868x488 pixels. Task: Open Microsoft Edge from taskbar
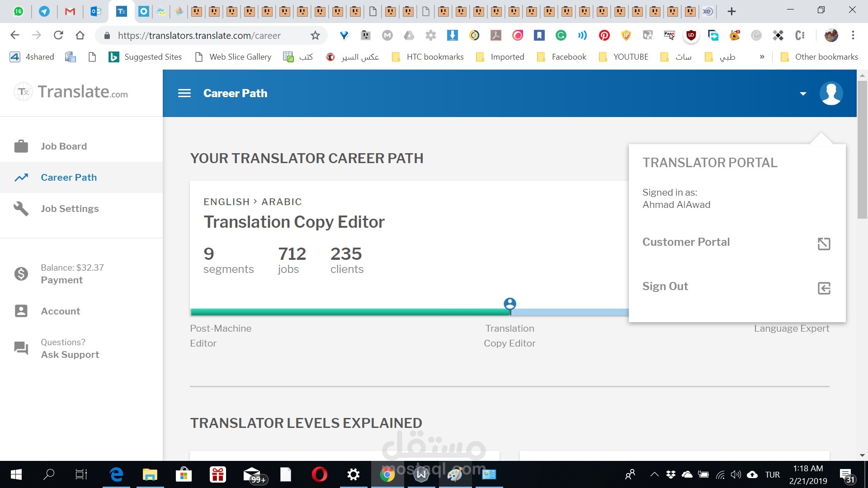click(x=116, y=474)
